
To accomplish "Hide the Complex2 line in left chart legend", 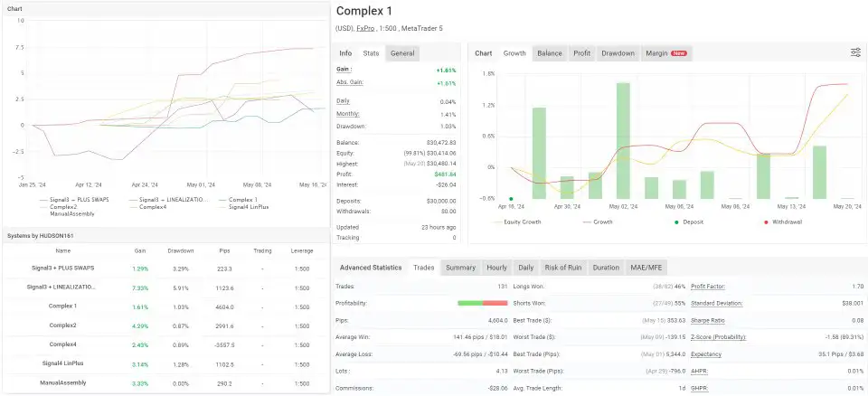I will click(x=59, y=206).
